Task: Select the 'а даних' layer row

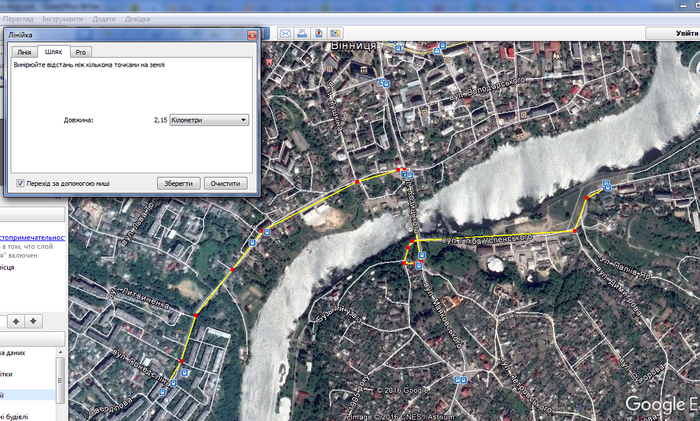Action: click(x=13, y=353)
